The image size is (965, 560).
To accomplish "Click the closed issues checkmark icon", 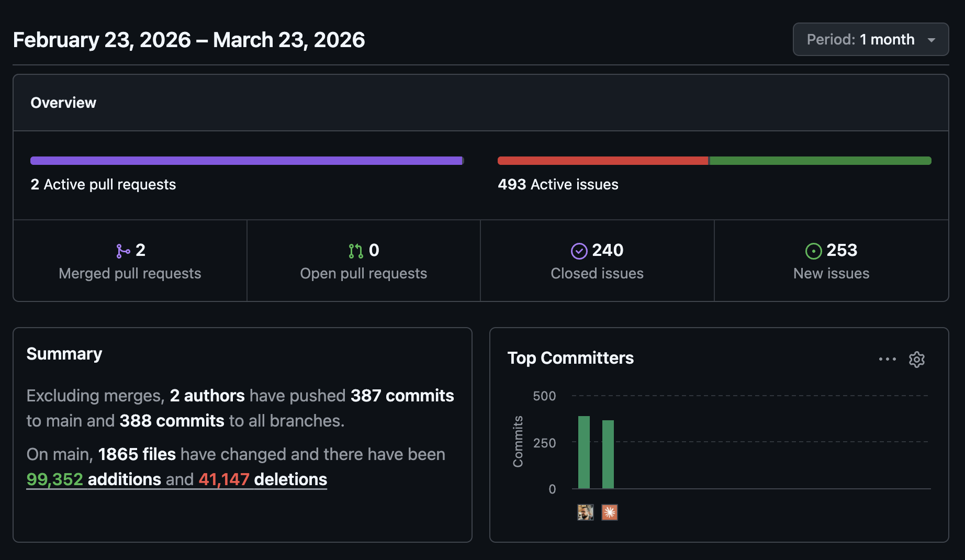I will pyautogui.click(x=579, y=251).
